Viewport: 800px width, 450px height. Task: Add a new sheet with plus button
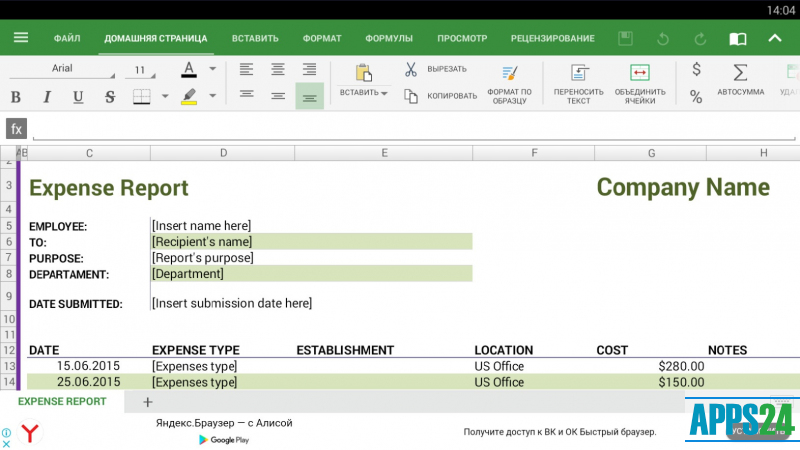click(x=147, y=401)
